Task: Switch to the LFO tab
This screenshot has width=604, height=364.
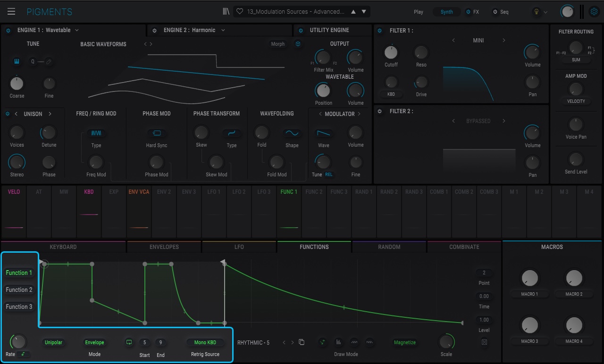Action: click(239, 247)
